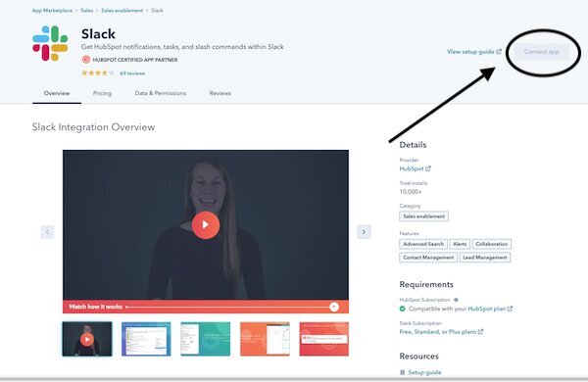This screenshot has height=382, width=588.
Task: Open the 69 reviews link
Action: tap(132, 73)
